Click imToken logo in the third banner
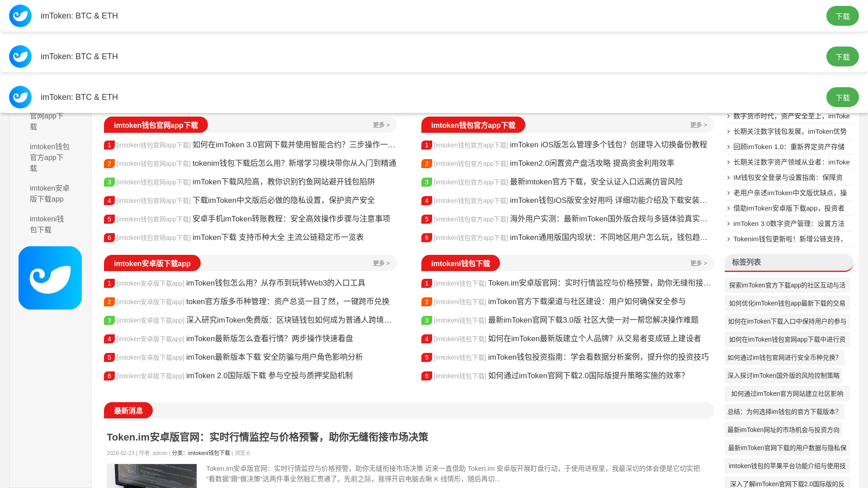This screenshot has height=488, width=868. tap(20, 97)
